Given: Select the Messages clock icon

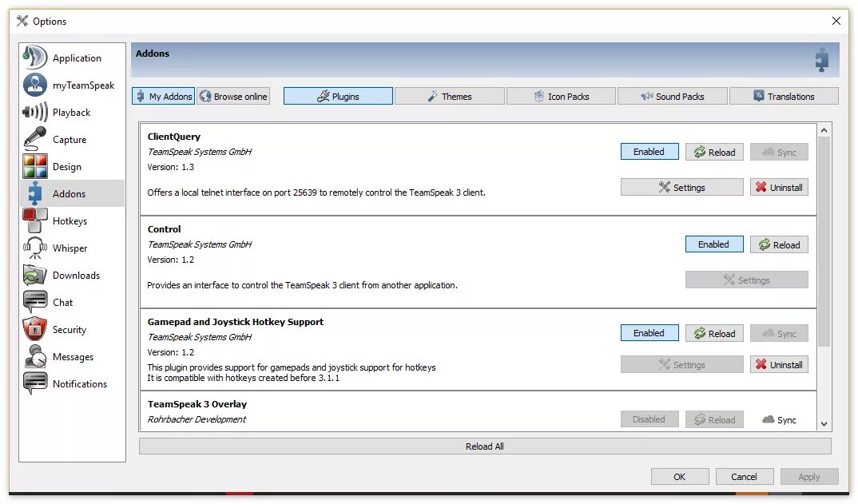Looking at the screenshot, I should click(x=34, y=356).
